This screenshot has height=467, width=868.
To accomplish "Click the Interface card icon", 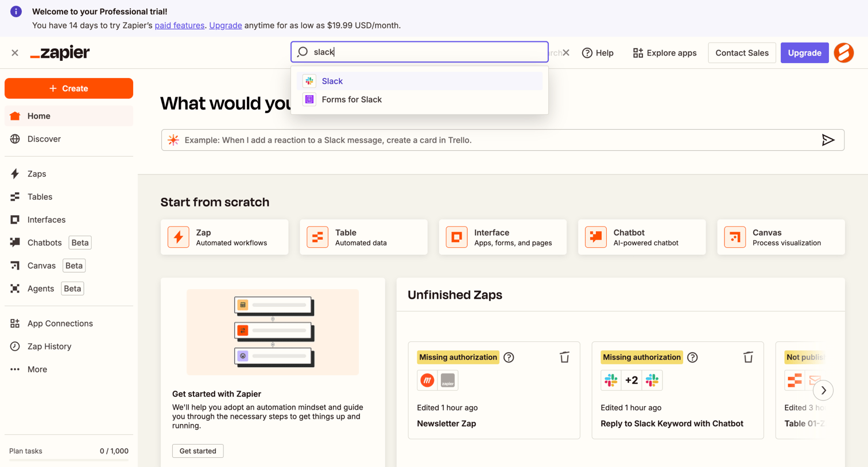I will coord(456,237).
